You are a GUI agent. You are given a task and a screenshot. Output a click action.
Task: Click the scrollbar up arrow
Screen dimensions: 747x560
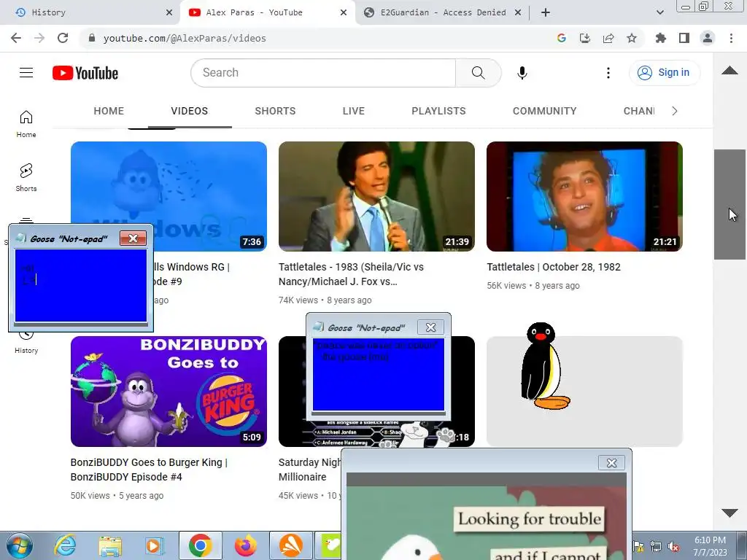tap(729, 71)
